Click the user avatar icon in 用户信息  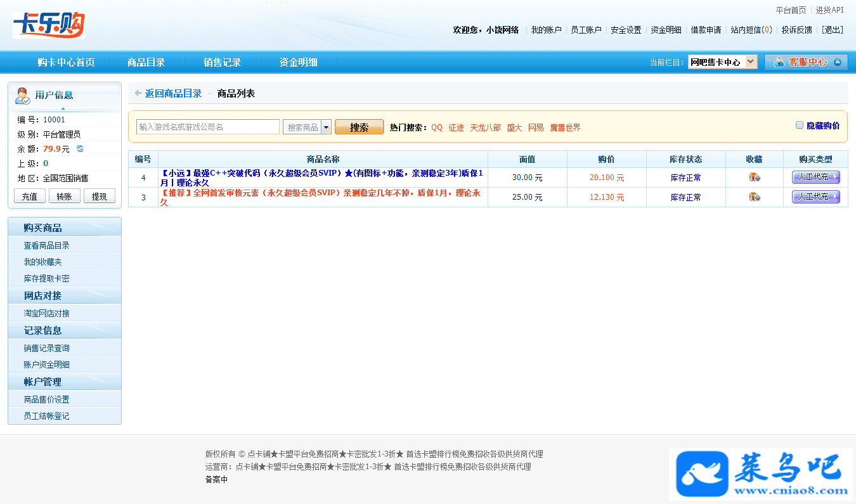point(22,95)
